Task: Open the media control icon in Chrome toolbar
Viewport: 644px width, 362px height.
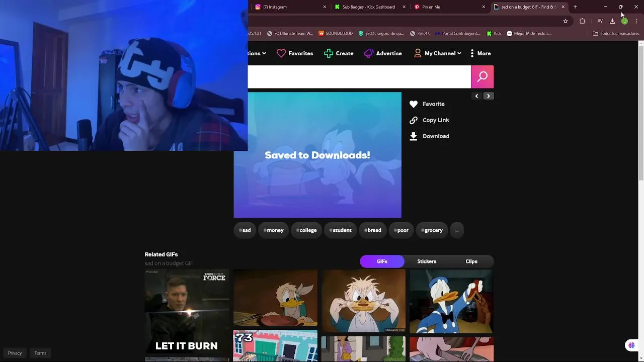Action: coord(600,21)
